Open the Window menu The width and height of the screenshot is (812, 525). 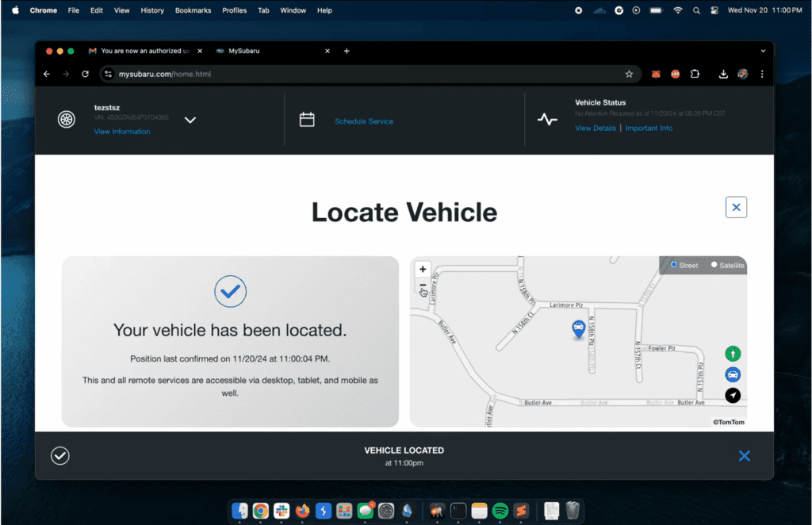pos(293,10)
